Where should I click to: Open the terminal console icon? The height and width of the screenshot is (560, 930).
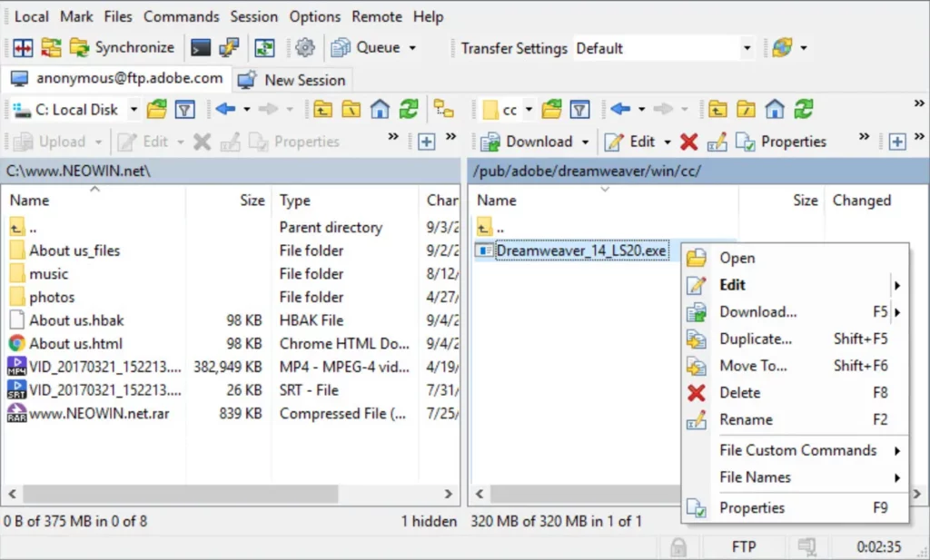pos(201,47)
